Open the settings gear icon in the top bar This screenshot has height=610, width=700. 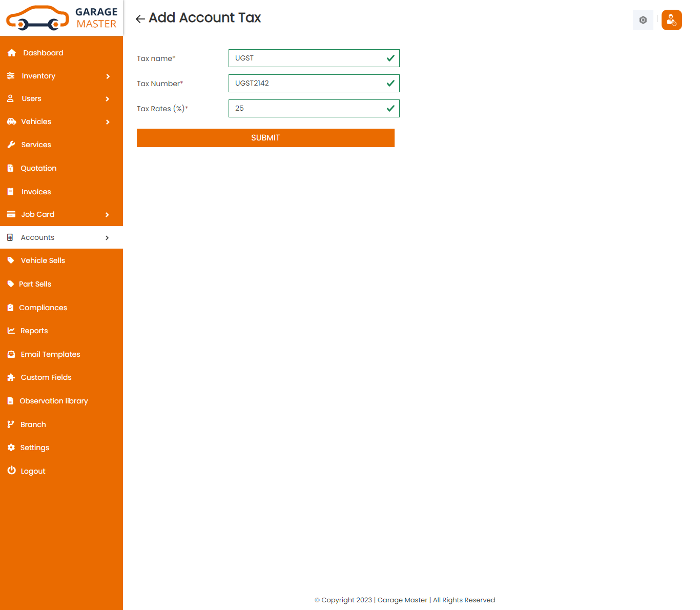(643, 20)
